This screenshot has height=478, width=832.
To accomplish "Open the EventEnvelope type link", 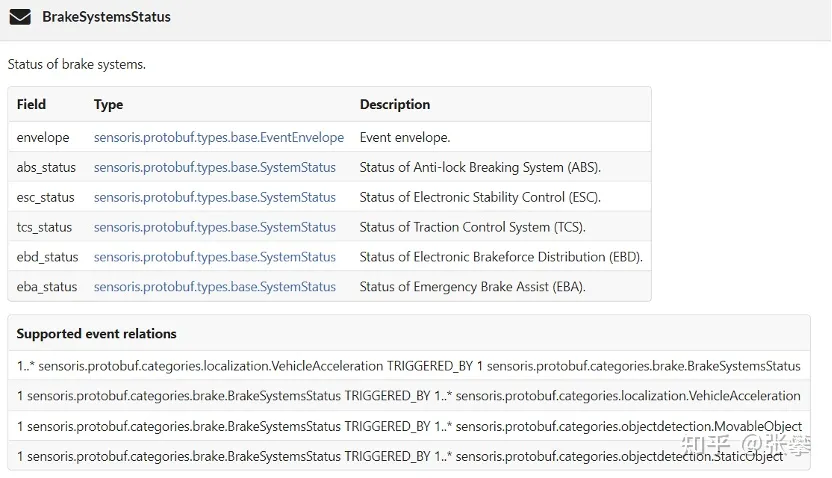I will tap(219, 137).
